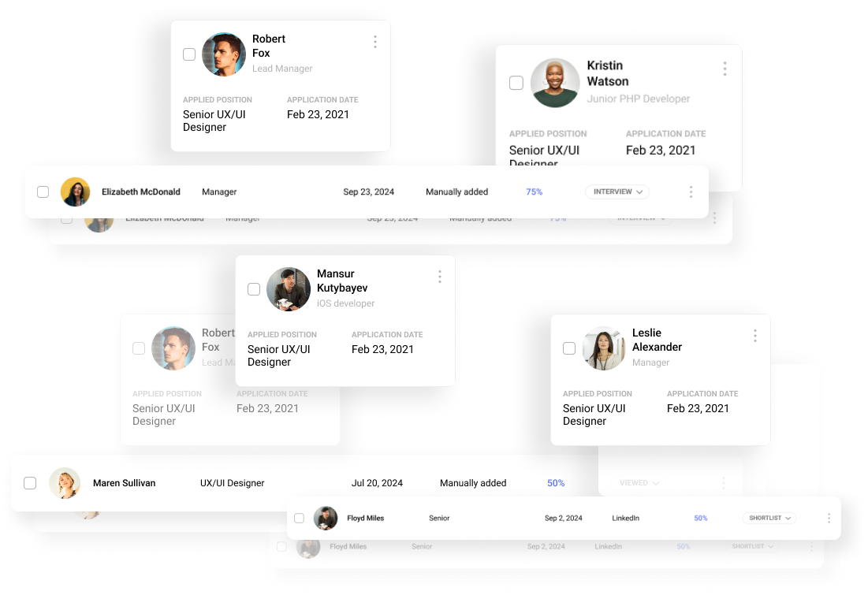868x595 pixels.
Task: Click Floyd Miles's 50% match score
Action: 701,518
